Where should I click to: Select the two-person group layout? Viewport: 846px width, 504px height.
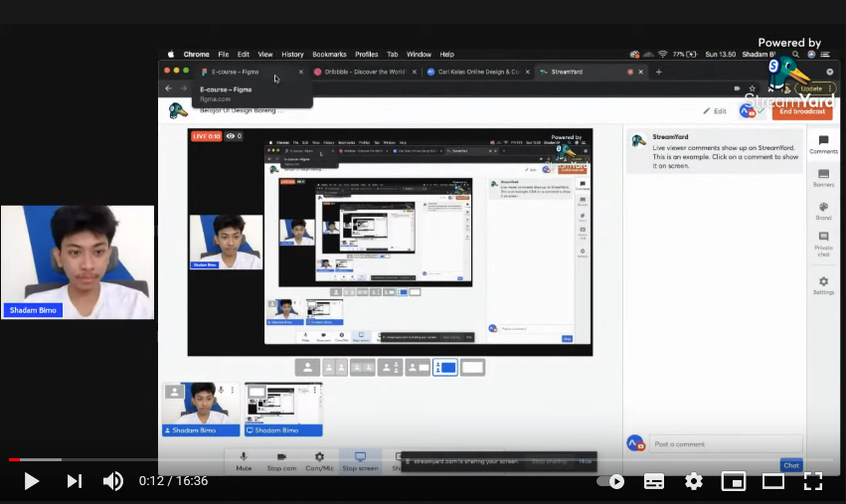[363, 368]
